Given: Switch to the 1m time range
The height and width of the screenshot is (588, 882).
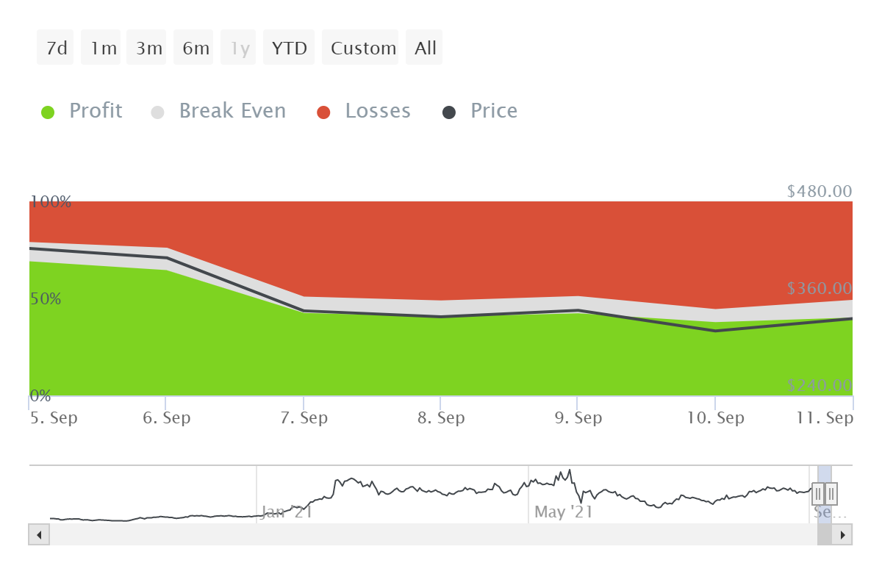Looking at the screenshot, I should [x=101, y=49].
